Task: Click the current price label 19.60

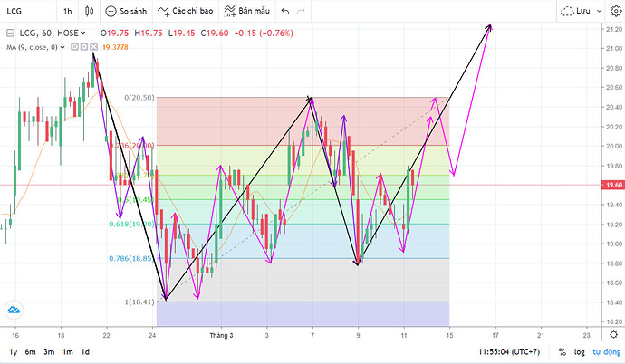Action: click(x=613, y=185)
